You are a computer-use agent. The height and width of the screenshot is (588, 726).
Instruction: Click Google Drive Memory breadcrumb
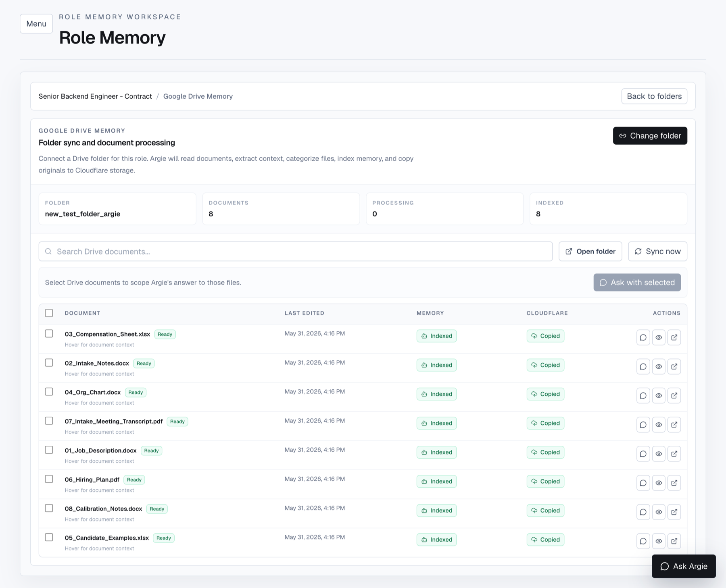point(198,96)
